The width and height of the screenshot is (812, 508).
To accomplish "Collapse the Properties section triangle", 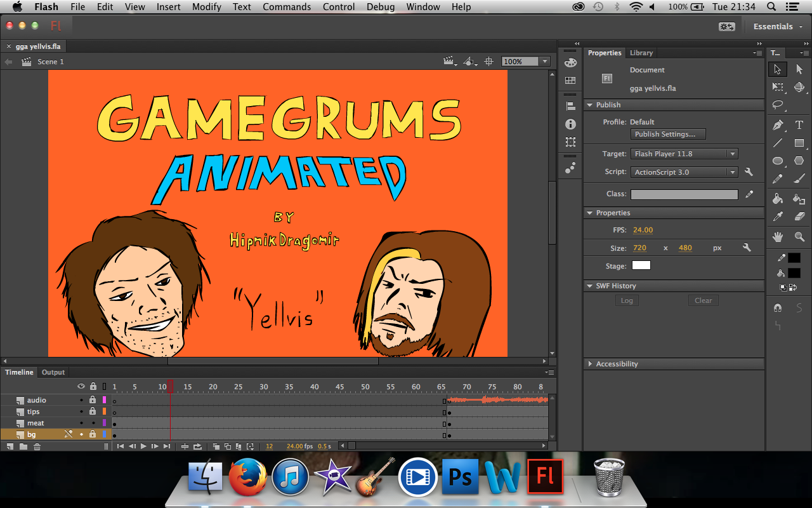I will [589, 213].
